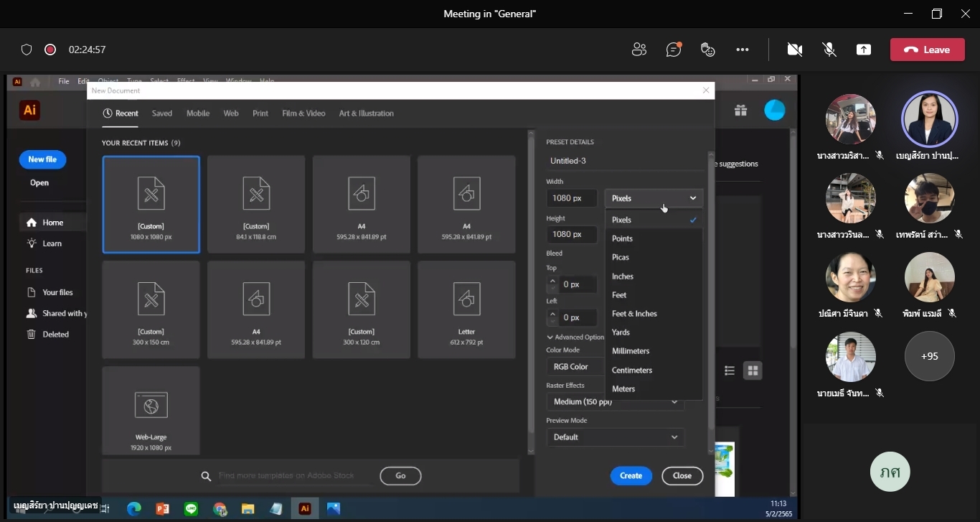The image size is (980, 522).
Task: Unmute the microphone toggle
Action: coord(829,50)
